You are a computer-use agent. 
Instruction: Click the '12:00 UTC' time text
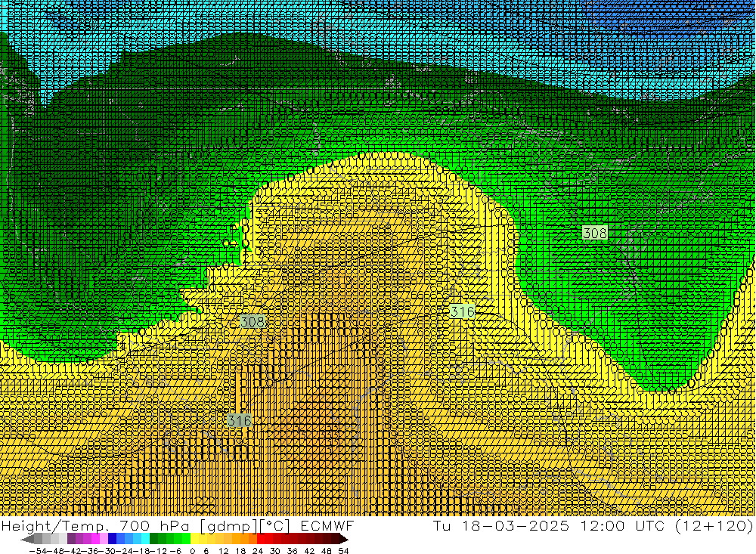[623, 526]
